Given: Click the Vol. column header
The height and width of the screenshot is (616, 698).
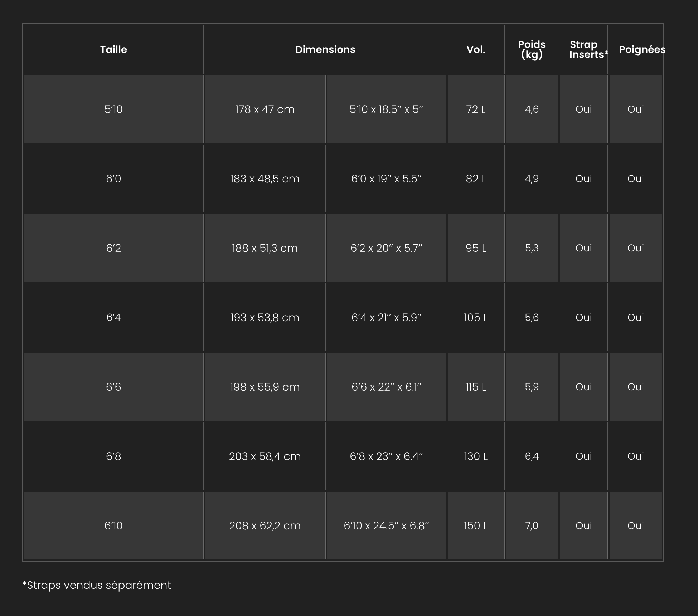Looking at the screenshot, I should (x=476, y=49).
